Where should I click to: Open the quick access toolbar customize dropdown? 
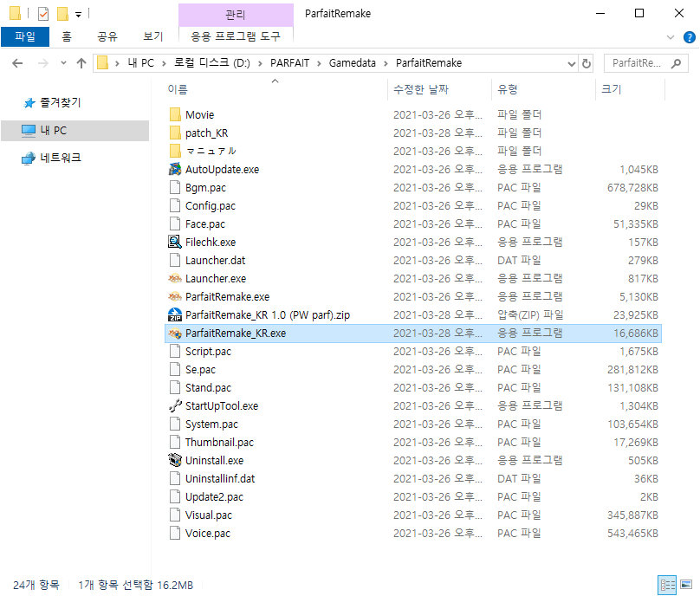point(78,15)
